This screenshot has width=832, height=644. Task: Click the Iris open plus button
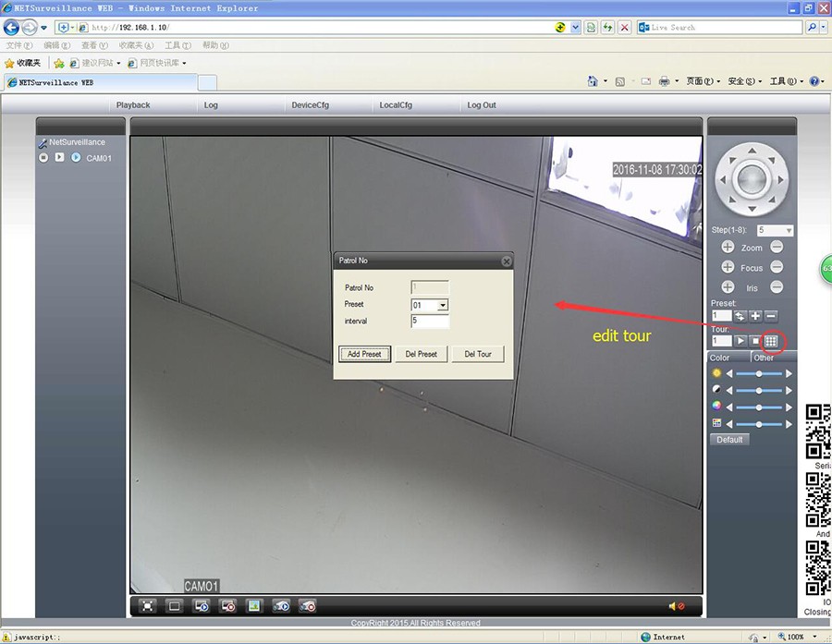tap(728, 288)
